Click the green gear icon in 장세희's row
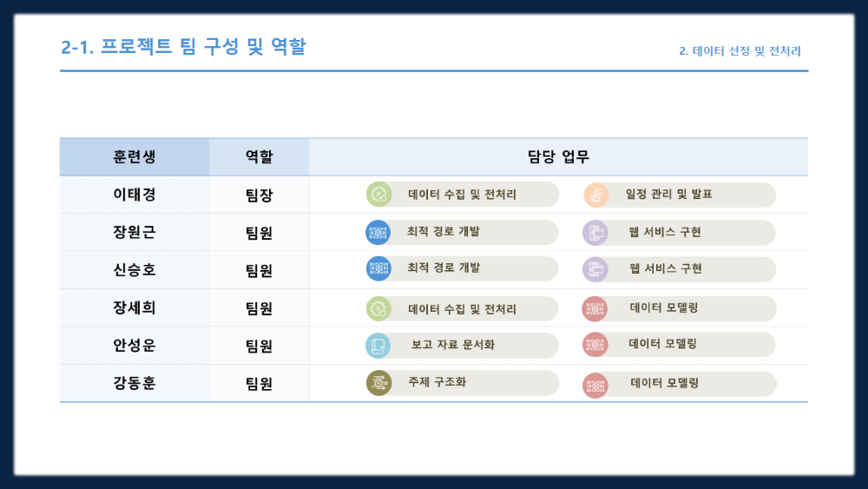This screenshot has width=868, height=489. coord(378,309)
